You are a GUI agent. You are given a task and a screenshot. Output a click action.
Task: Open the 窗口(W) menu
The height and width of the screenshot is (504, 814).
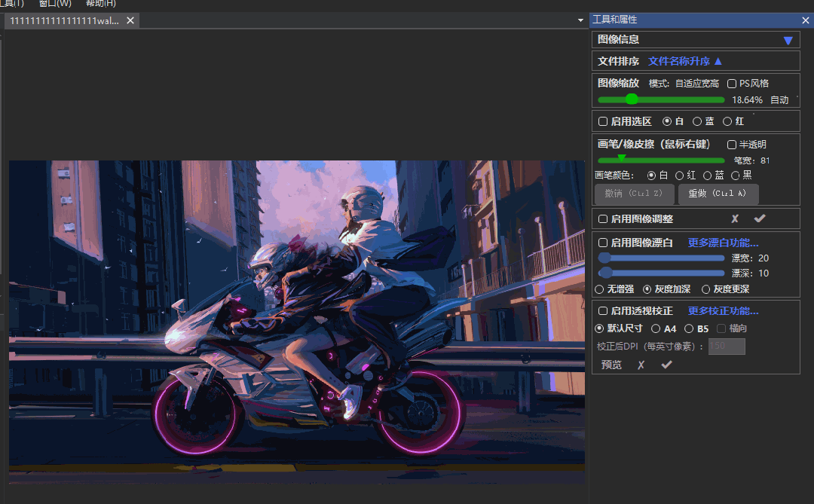tap(55, 4)
